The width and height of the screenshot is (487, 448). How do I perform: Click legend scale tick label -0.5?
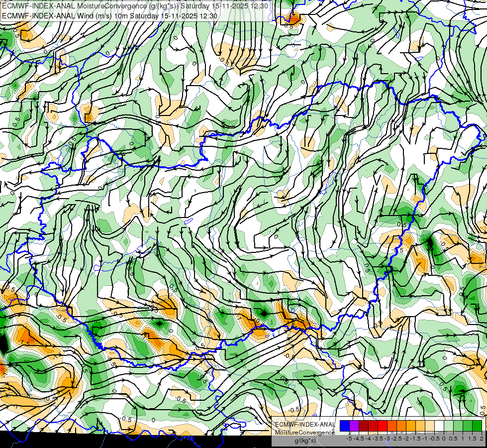pyautogui.click(x=434, y=439)
